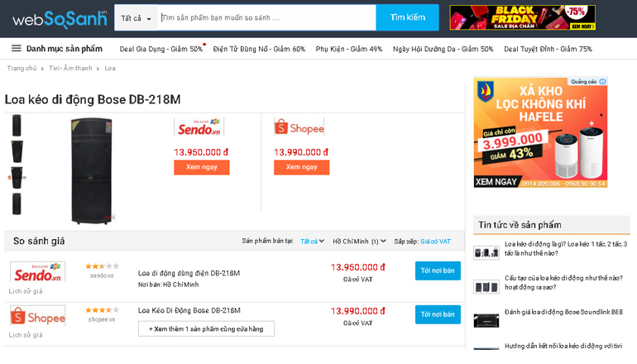This screenshot has height=364, width=637.
Task: Click thumbnail of Loa kéo di động là gì
Action: 486,252
